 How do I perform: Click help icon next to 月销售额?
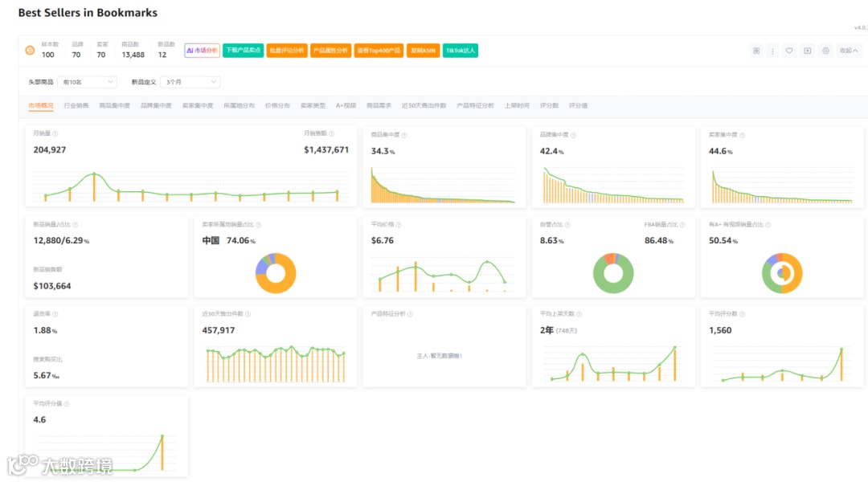coord(332,133)
